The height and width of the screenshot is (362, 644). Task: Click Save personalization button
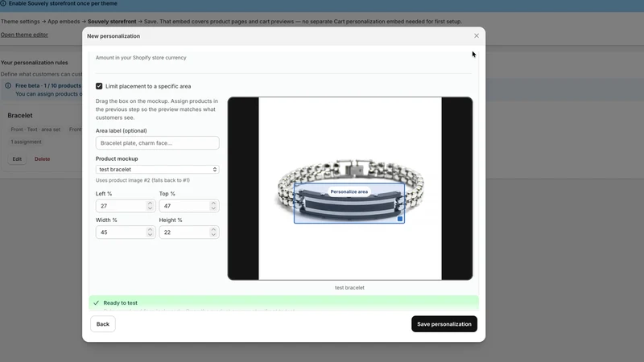pos(444,324)
